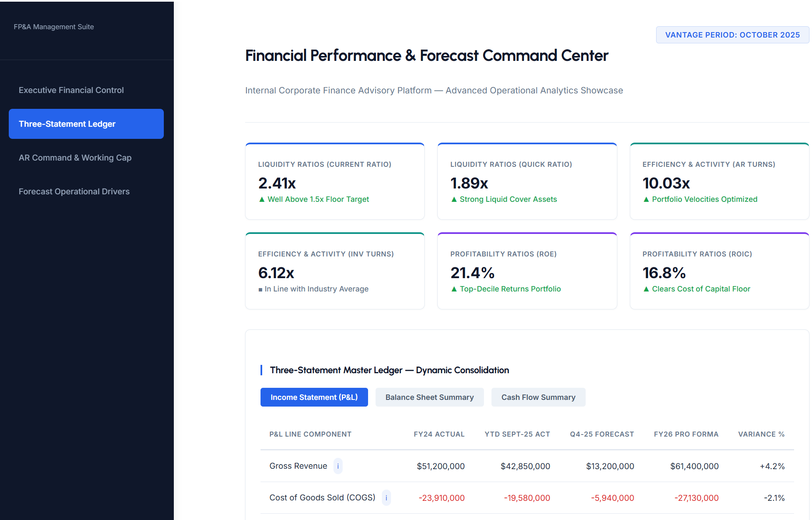Screen dimensions: 812x520
Task: Select the ROIC 16.8% card
Action: [719, 271]
